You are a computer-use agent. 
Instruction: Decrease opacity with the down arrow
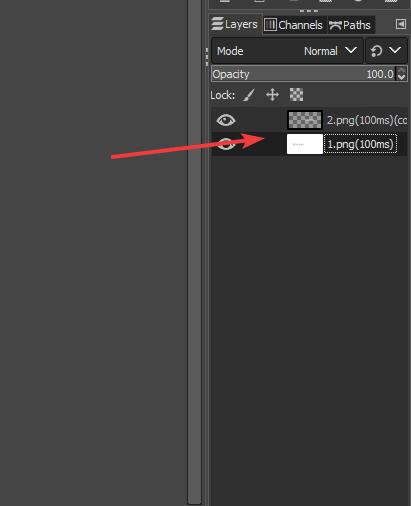(402, 77)
